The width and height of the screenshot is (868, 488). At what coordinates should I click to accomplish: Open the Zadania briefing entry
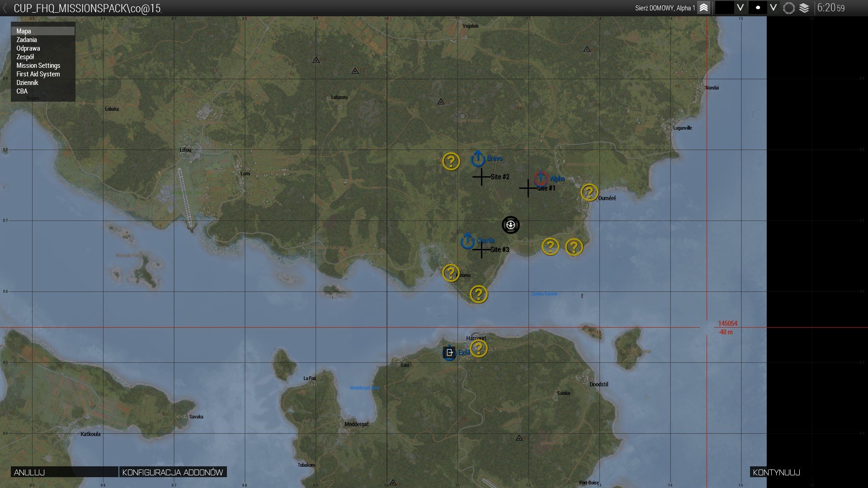click(27, 40)
